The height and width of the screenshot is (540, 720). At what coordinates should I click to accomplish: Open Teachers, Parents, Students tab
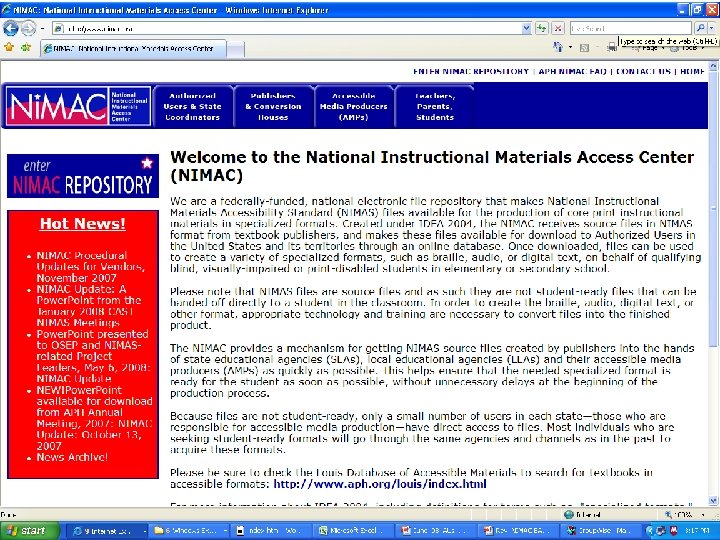click(435, 107)
